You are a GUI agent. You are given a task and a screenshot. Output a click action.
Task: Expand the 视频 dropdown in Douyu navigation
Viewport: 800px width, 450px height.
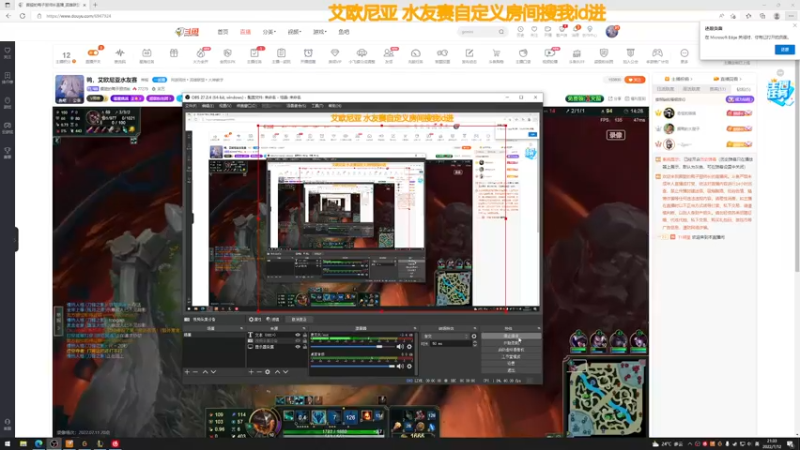click(x=294, y=32)
